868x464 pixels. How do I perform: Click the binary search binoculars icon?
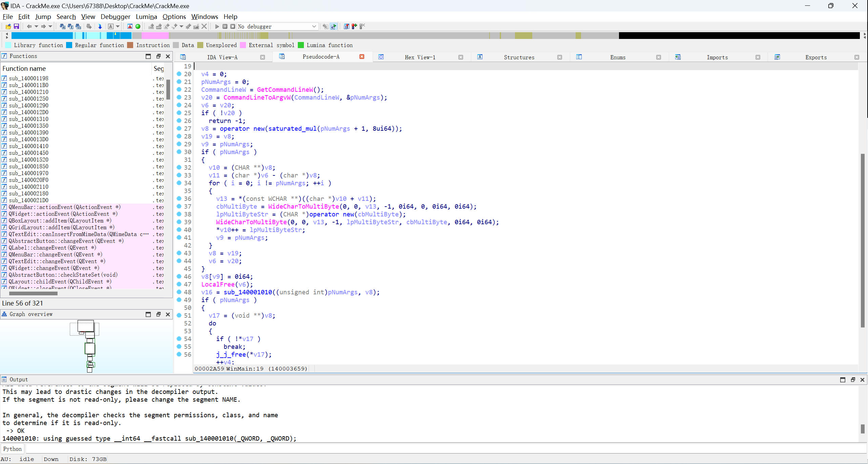[78, 26]
